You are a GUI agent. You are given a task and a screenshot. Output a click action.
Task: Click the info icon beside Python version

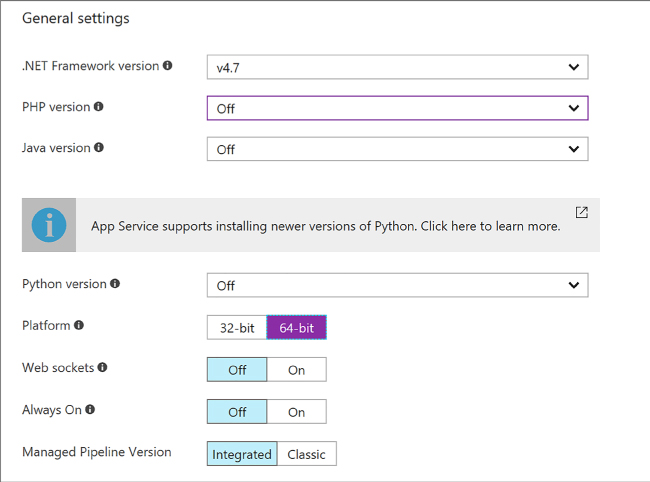[x=115, y=283]
